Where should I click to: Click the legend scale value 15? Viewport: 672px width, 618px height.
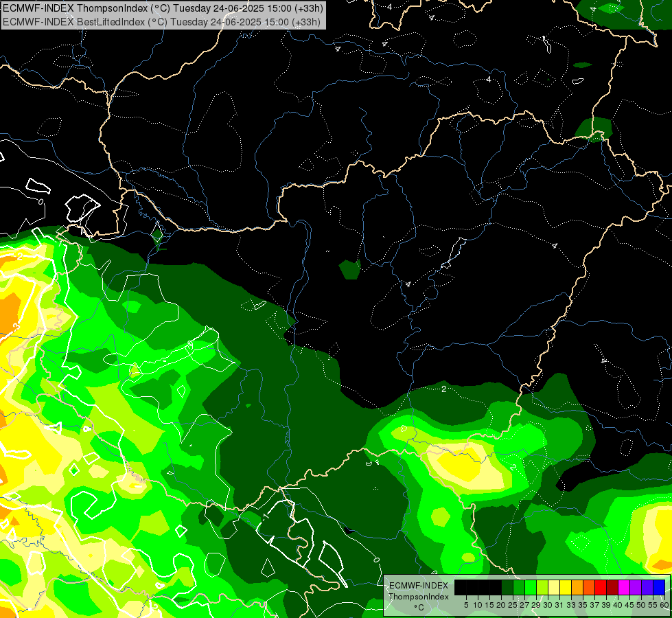489,605
